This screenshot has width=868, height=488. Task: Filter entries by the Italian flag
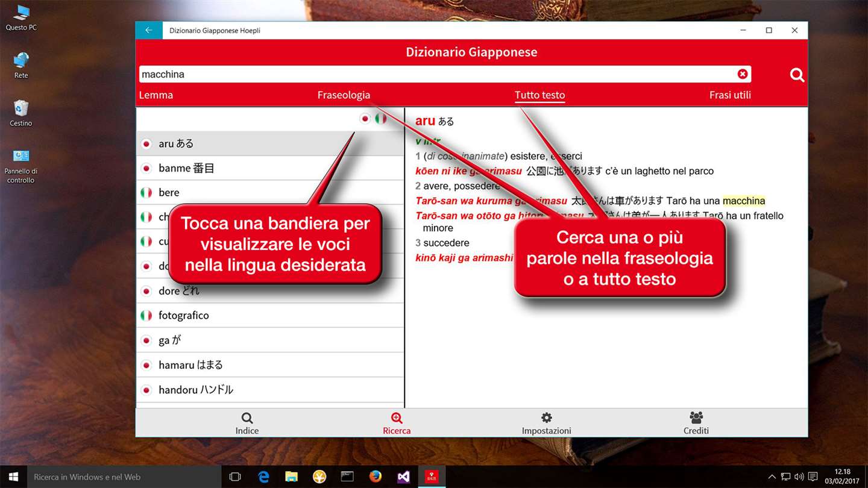(x=381, y=118)
